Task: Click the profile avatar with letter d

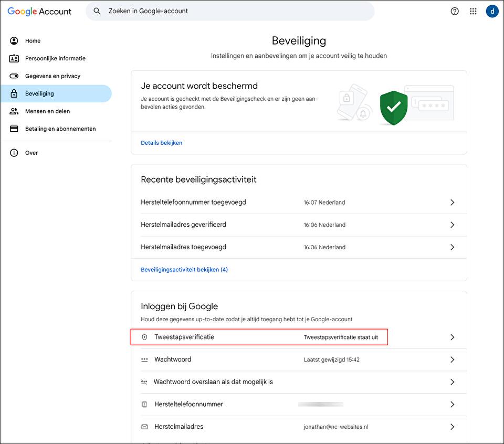Action: tap(492, 11)
